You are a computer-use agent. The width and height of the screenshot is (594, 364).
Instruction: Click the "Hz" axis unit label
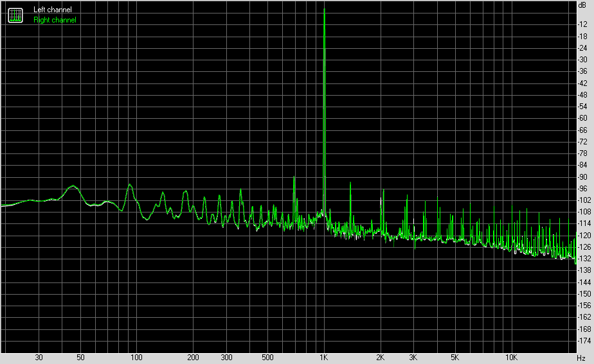pyautogui.click(x=582, y=358)
